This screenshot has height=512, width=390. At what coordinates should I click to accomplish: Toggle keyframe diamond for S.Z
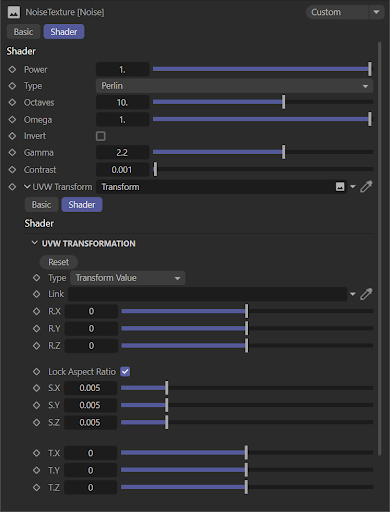pyautogui.click(x=37, y=422)
